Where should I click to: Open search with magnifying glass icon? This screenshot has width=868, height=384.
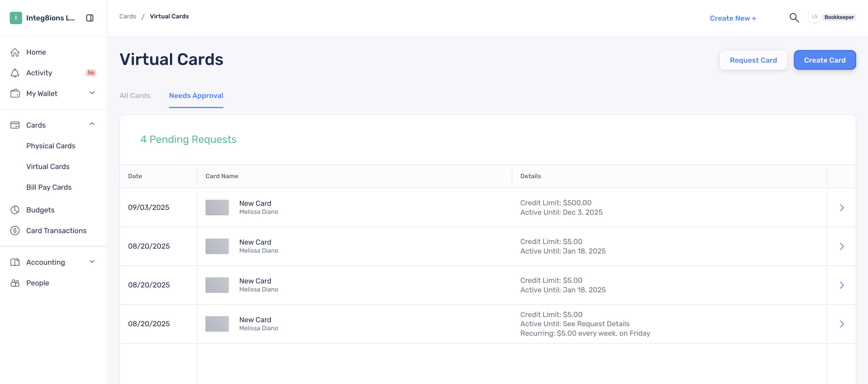pyautogui.click(x=794, y=18)
